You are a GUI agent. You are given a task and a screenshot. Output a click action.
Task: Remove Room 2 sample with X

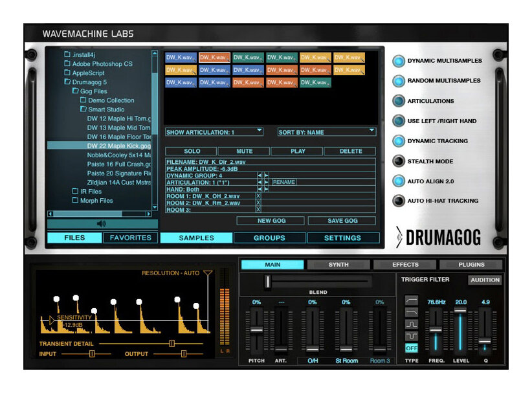(258, 203)
